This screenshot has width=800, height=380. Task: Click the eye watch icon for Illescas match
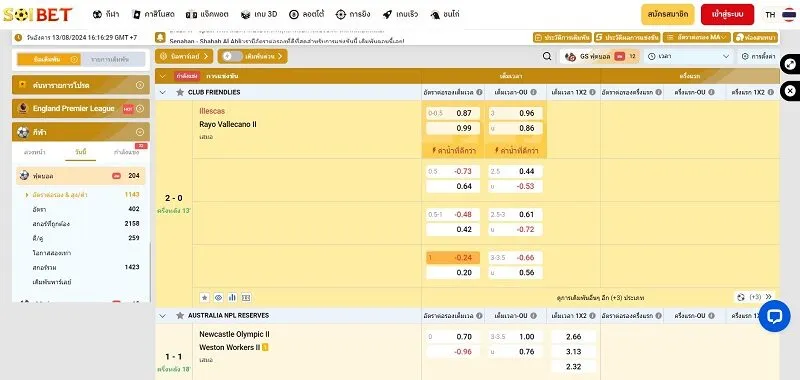(218, 297)
